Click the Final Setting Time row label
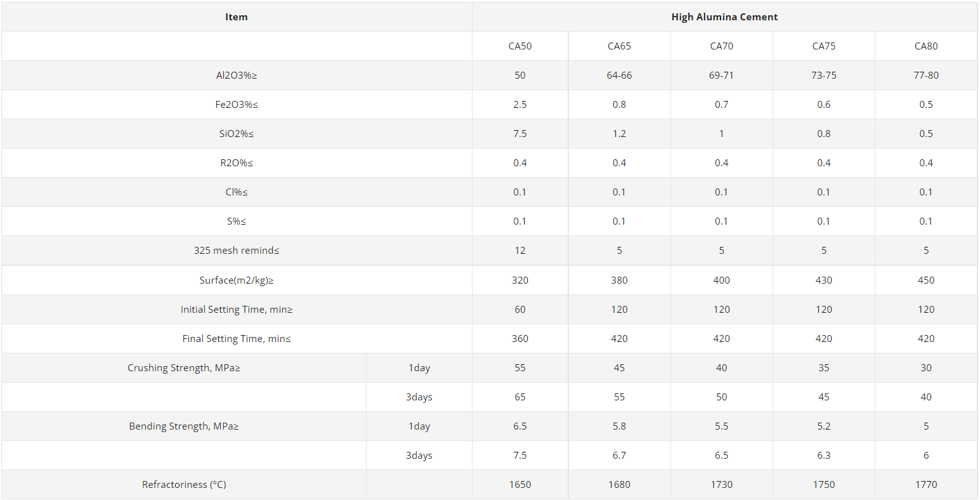Viewport: 980px width, 500px height. [237, 339]
